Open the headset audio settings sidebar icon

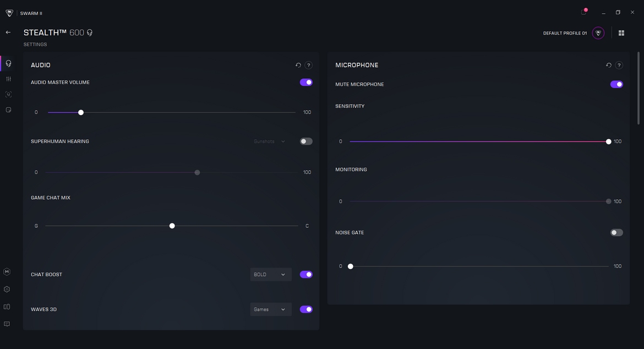point(8,63)
